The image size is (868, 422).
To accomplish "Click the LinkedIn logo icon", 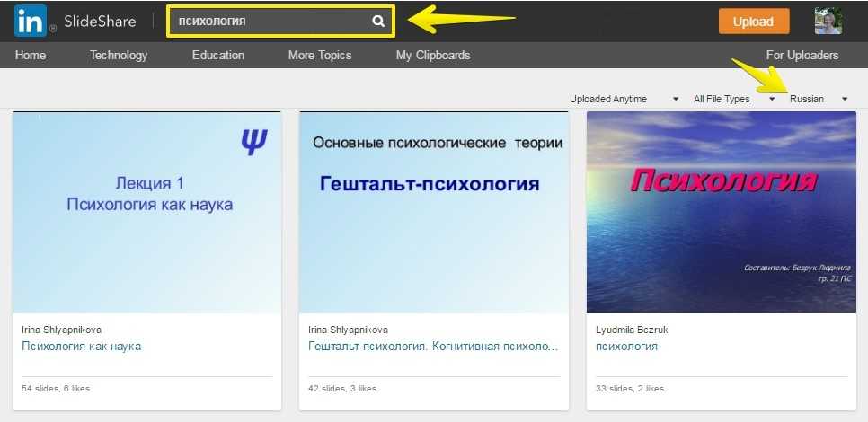I will coord(30,22).
